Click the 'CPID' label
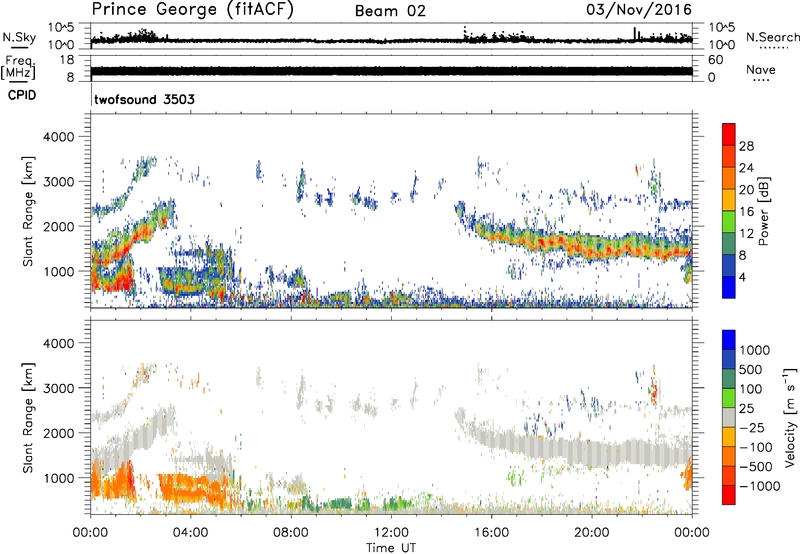800x554 pixels. (22, 95)
